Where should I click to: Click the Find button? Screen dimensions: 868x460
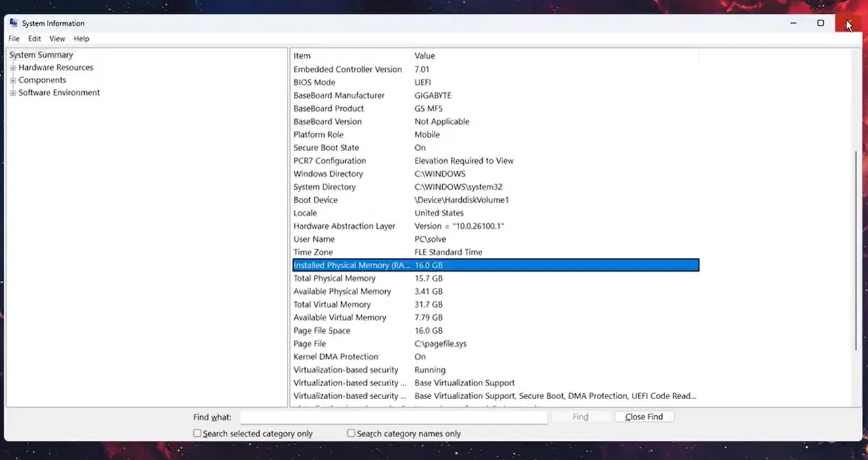tap(580, 417)
